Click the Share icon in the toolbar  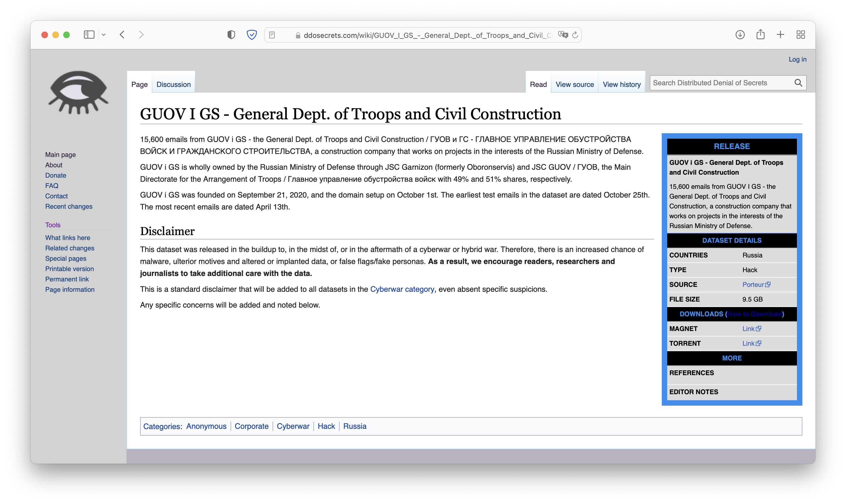point(760,35)
